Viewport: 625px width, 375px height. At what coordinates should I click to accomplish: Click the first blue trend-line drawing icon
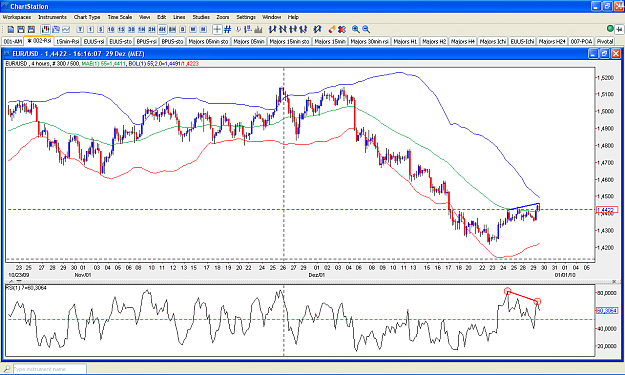(x=273, y=29)
